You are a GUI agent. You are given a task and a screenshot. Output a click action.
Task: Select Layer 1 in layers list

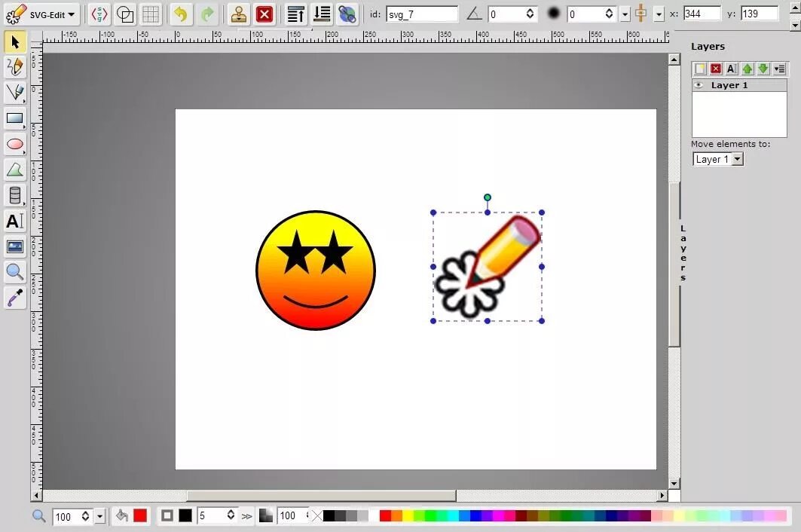740,85
